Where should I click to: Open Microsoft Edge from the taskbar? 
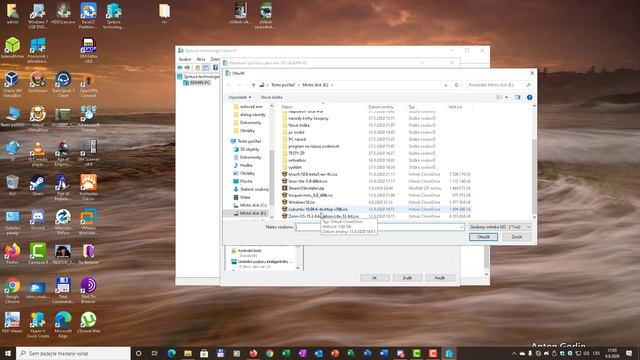[171, 353]
